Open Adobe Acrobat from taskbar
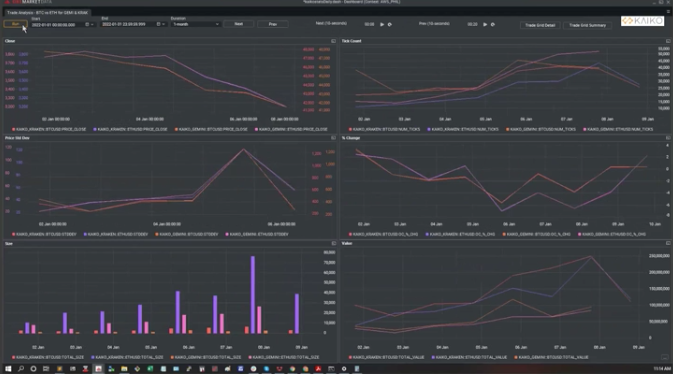 click(x=318, y=369)
